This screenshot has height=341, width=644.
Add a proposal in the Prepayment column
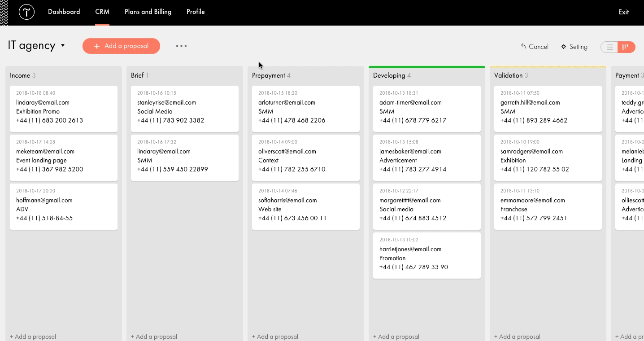click(x=275, y=337)
